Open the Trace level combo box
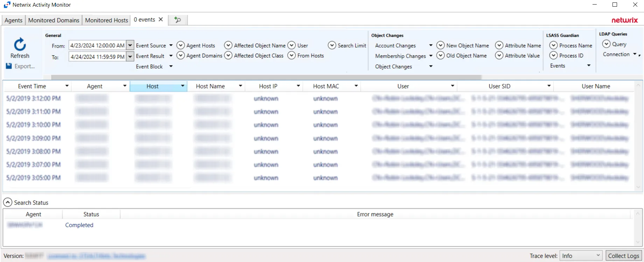 [x=581, y=256]
